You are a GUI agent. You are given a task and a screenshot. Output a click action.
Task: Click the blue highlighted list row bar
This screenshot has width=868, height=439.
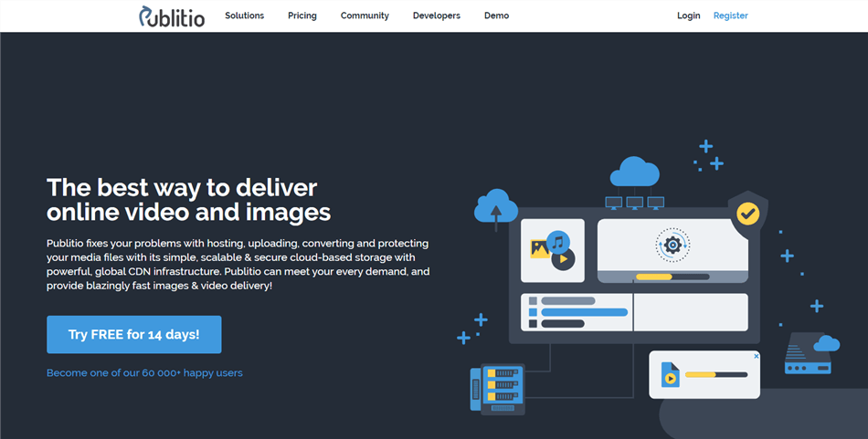point(584,312)
